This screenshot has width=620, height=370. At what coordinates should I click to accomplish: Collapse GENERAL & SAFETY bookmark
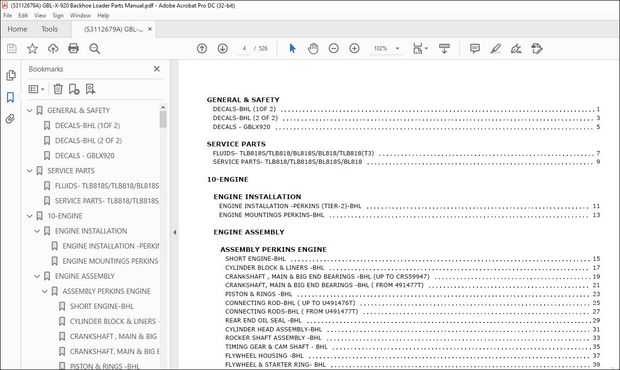[30, 111]
